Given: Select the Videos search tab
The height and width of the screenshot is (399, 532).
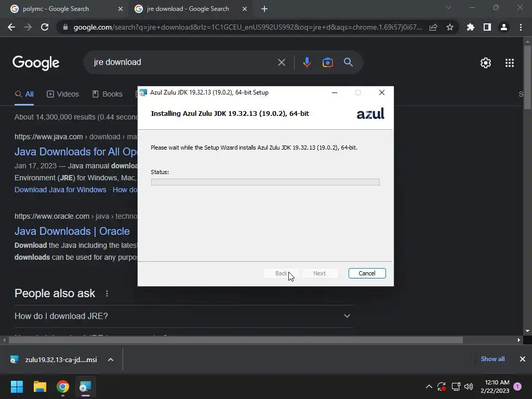Looking at the screenshot, I should tap(63, 95).
